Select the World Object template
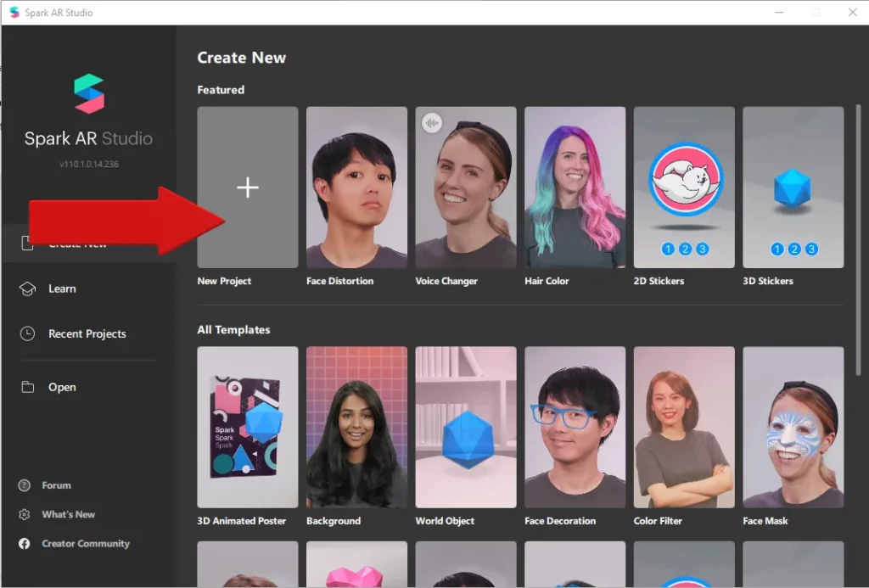 (x=466, y=428)
